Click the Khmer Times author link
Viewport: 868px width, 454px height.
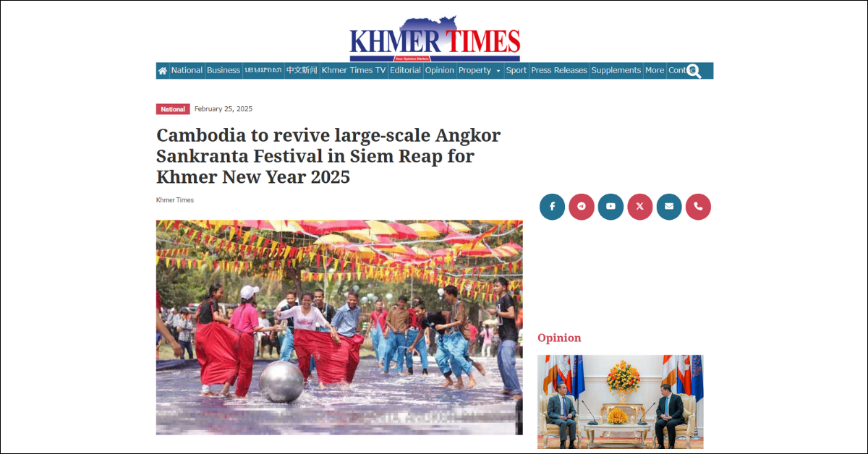click(175, 200)
